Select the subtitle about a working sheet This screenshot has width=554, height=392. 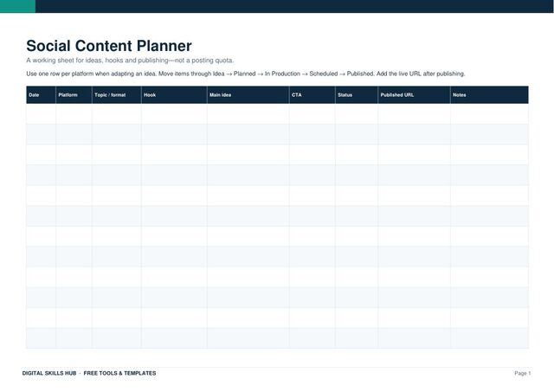pyautogui.click(x=130, y=61)
